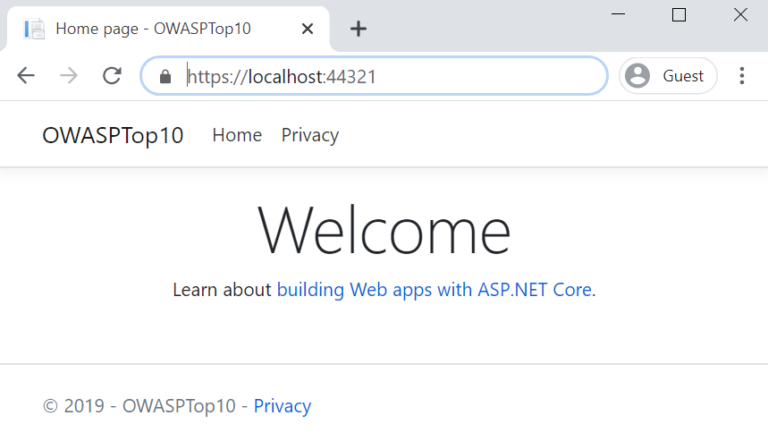
Task: Open the Privacy link in the footer
Action: (x=282, y=406)
